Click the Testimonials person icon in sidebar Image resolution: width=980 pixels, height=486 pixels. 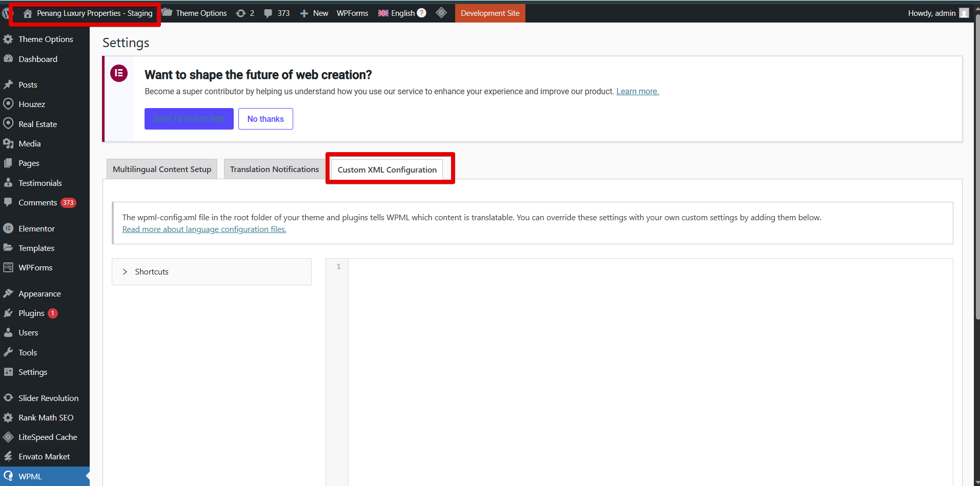(x=8, y=183)
